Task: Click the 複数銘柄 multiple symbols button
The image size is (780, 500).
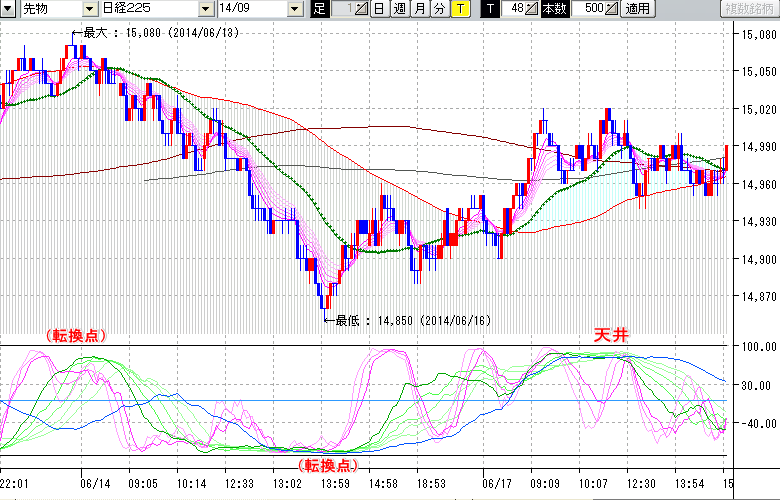Action: point(749,9)
